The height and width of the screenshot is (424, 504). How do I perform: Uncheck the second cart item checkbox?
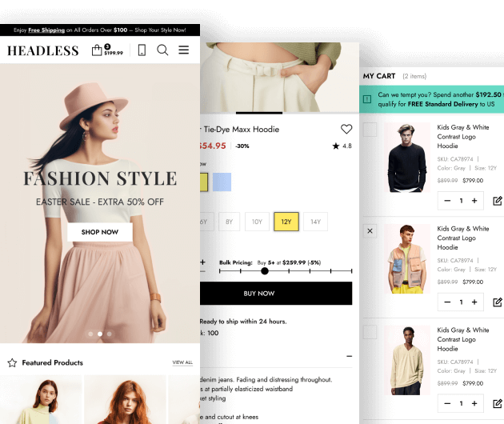coord(370,230)
